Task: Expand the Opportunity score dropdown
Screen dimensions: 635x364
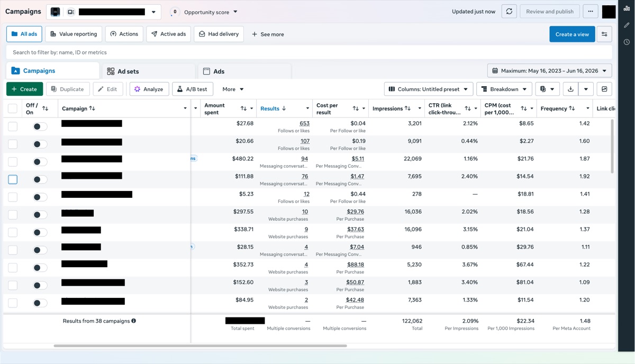Action: pos(235,12)
